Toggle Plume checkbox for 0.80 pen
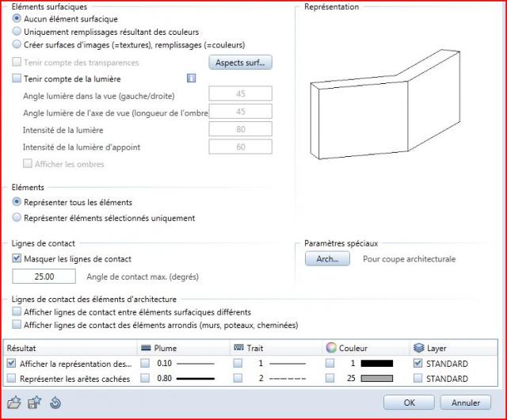This screenshot has width=507, height=420. tap(145, 378)
